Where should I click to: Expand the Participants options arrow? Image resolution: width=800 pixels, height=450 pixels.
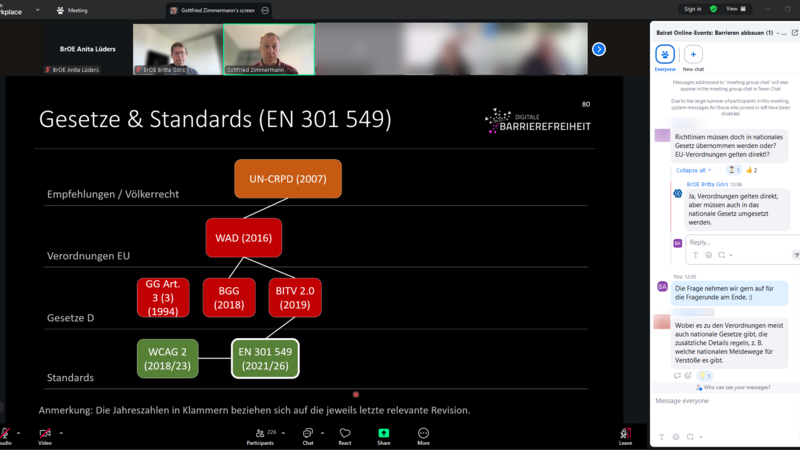pos(283,432)
